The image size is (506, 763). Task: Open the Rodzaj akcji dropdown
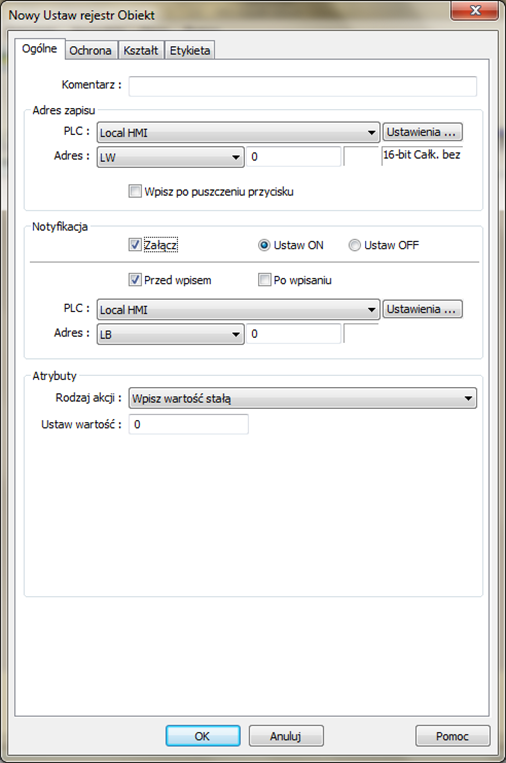tap(303, 398)
